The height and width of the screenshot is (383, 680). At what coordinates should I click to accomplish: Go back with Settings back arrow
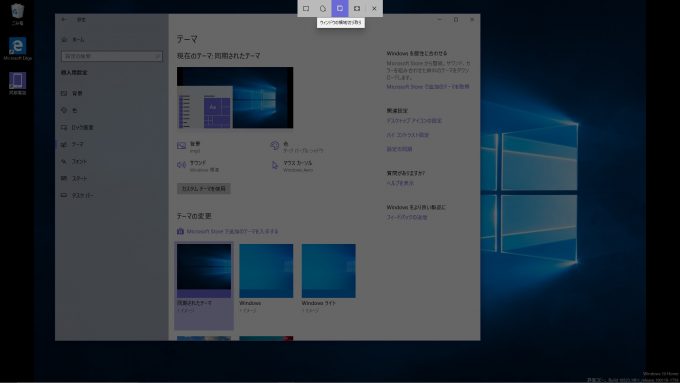pyautogui.click(x=64, y=20)
